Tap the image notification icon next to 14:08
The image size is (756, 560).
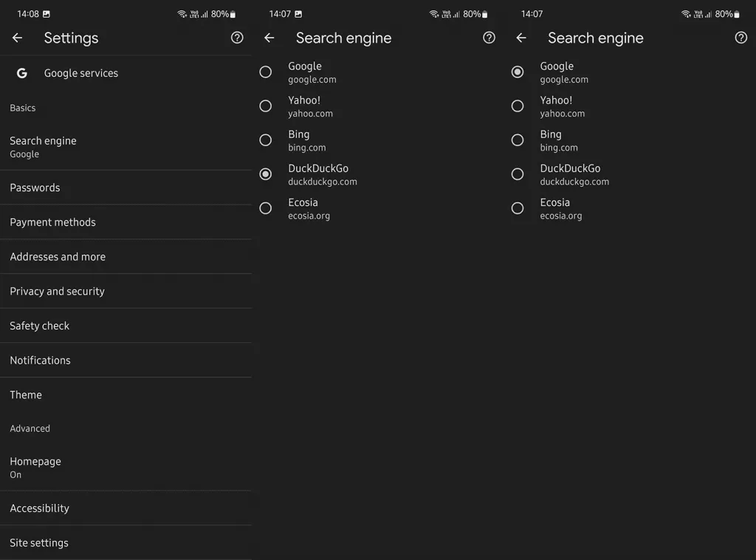click(47, 14)
